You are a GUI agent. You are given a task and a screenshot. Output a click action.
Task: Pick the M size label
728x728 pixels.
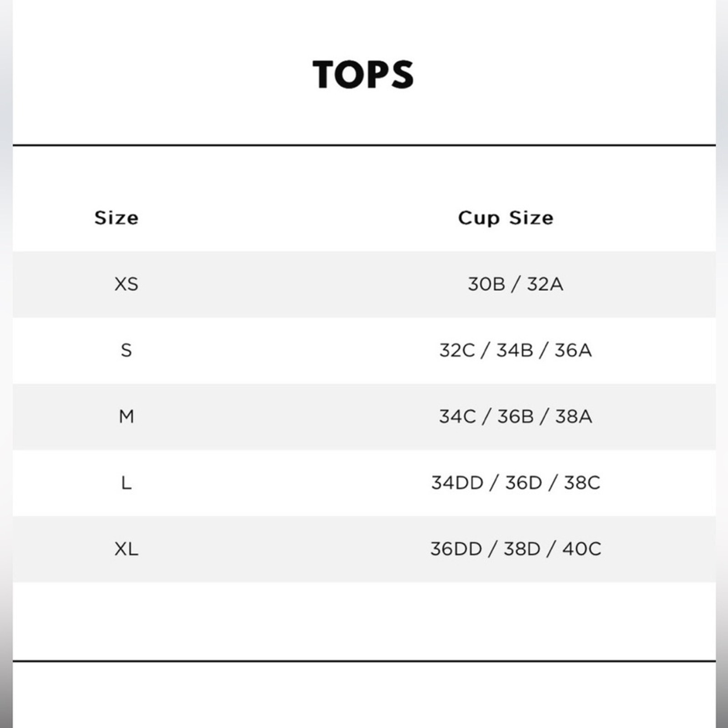(x=126, y=416)
